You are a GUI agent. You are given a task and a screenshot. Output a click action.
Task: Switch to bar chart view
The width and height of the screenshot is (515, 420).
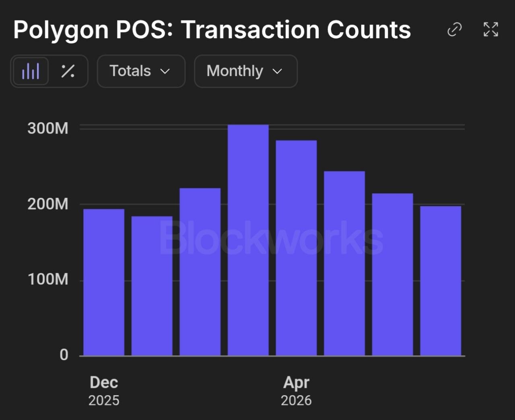coord(31,71)
